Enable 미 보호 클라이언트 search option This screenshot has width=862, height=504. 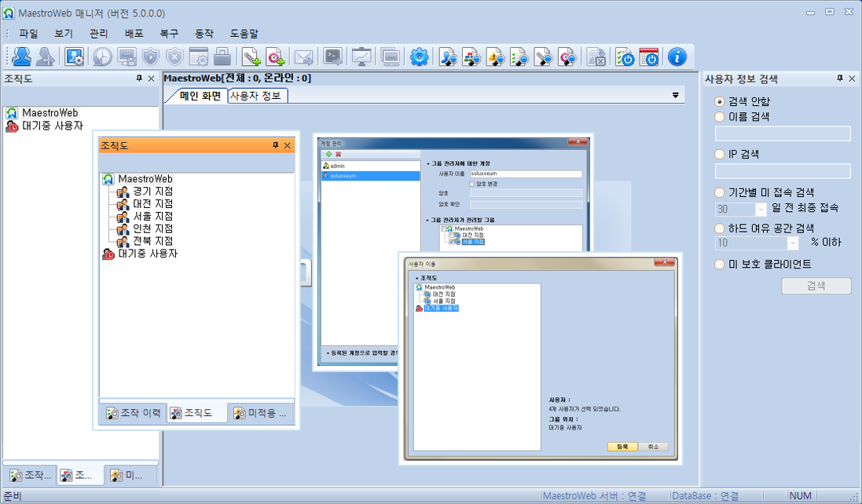tap(720, 265)
